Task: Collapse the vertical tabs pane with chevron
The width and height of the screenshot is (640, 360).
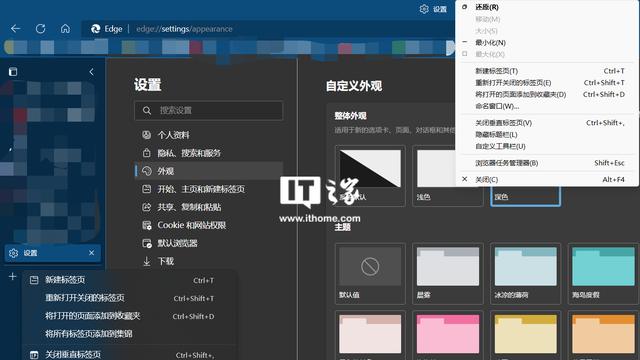Action: pyautogui.click(x=91, y=72)
